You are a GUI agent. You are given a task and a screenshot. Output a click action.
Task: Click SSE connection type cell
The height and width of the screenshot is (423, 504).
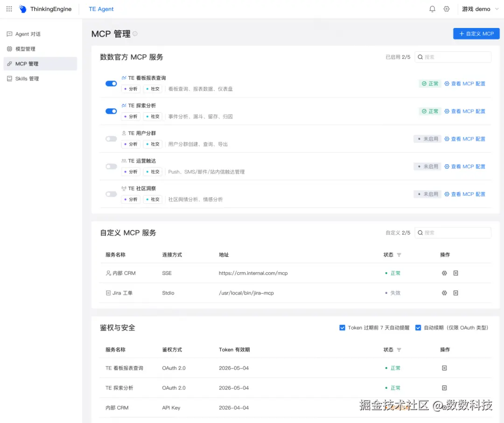click(x=167, y=273)
